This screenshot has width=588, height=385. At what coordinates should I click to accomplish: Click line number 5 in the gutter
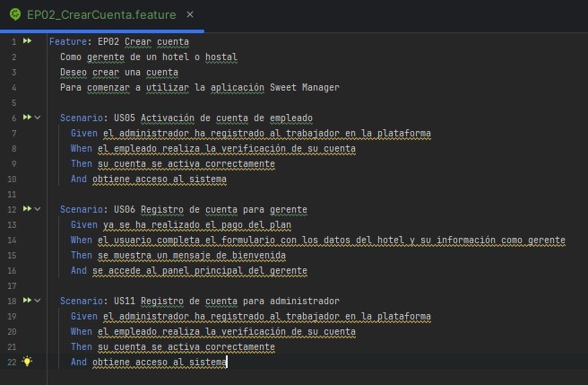click(13, 103)
